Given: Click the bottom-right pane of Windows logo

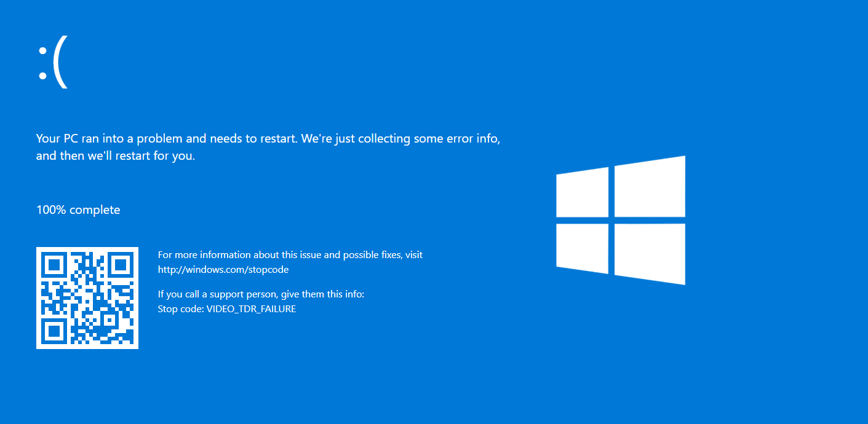Looking at the screenshot, I should pyautogui.click(x=650, y=253).
